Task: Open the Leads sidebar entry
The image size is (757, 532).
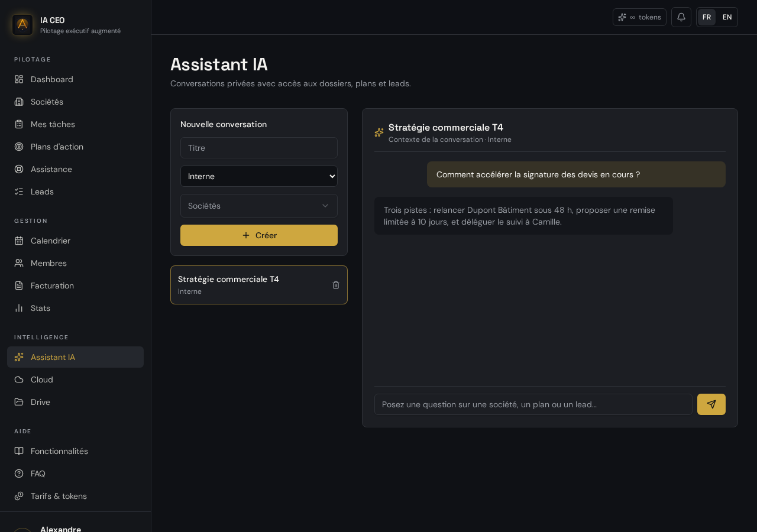Action: (75, 192)
